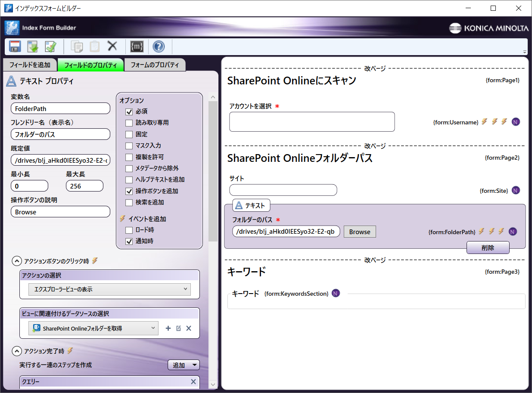Open the SharePoint Onlineフォルダーを取得 data source dropdown
The width and height of the screenshot is (532, 393).
click(x=93, y=328)
